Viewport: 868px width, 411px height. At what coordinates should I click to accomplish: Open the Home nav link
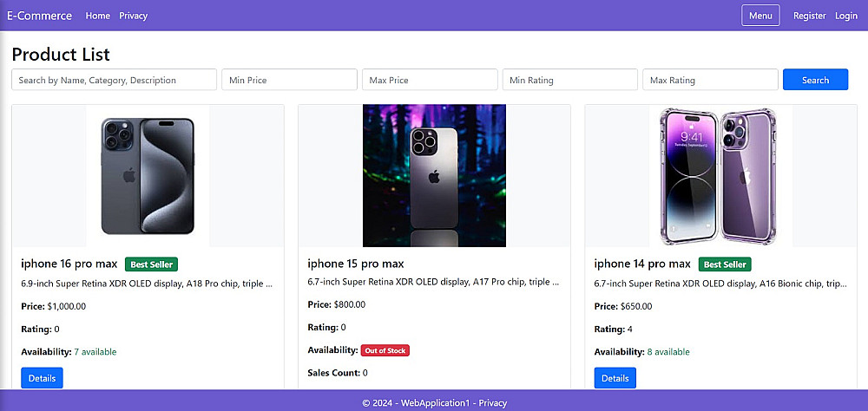coord(98,16)
